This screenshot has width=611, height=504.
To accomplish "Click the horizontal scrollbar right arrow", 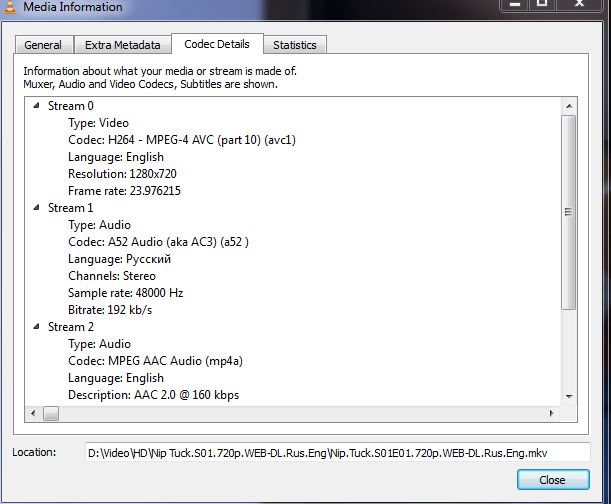I will pos(551,413).
